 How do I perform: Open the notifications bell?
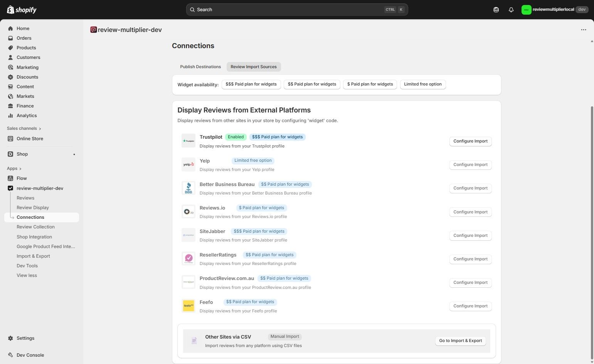(511, 10)
